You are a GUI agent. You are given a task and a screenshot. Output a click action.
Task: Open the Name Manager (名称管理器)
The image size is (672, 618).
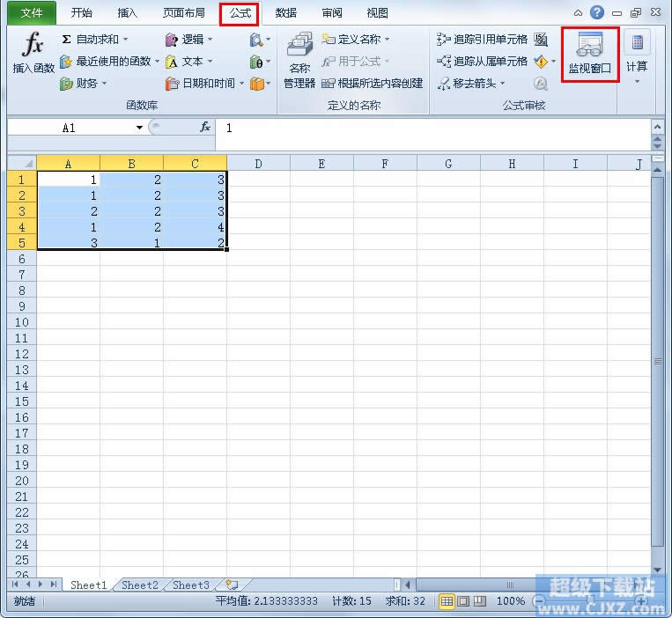coord(299,60)
